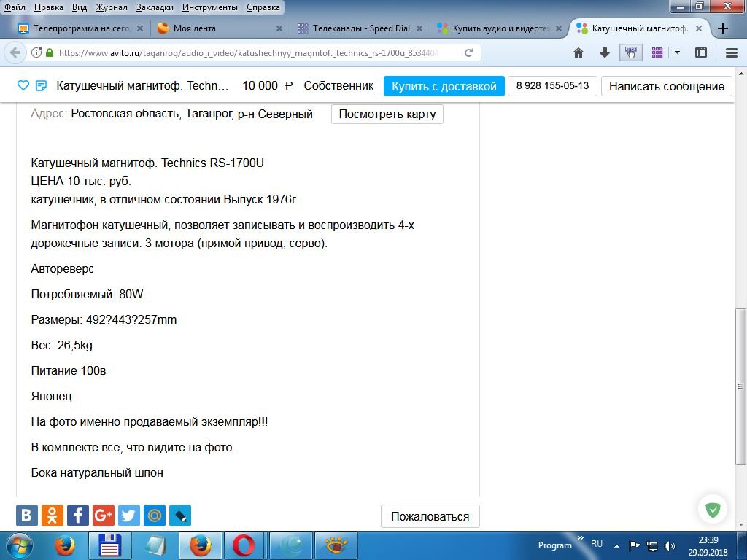This screenshot has height=560, width=747.
Task: Click the Action Center flag tray icon
Action: coord(635,546)
